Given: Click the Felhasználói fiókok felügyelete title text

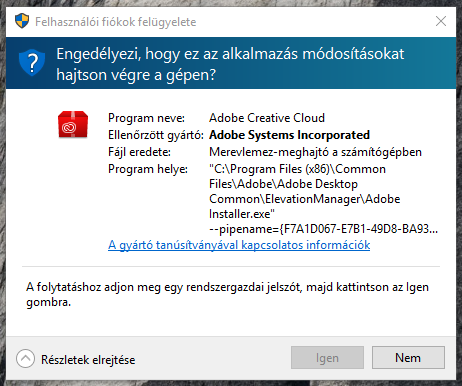Looking at the screenshot, I should 116,22.
